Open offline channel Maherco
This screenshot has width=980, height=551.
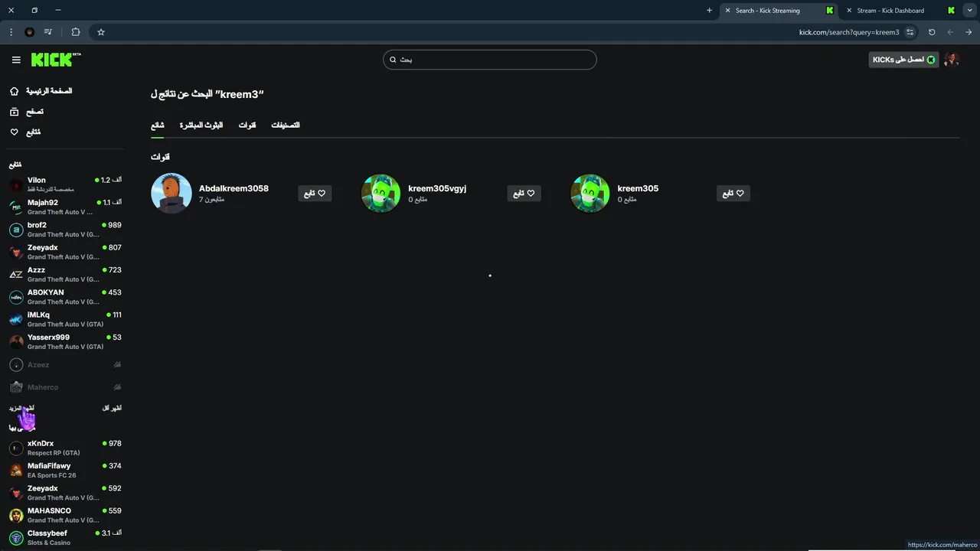[65, 387]
